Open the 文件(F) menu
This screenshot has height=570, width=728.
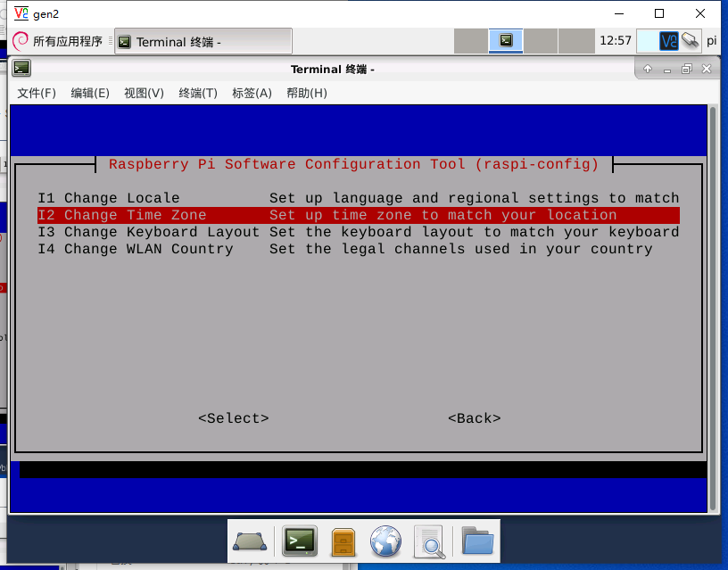click(37, 94)
